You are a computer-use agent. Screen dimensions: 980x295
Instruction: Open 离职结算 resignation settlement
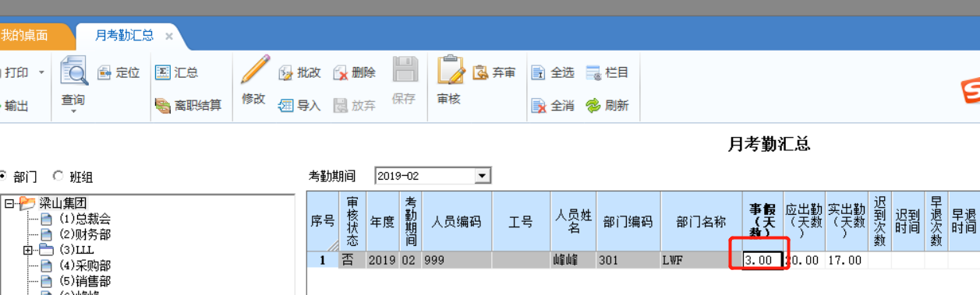[188, 105]
